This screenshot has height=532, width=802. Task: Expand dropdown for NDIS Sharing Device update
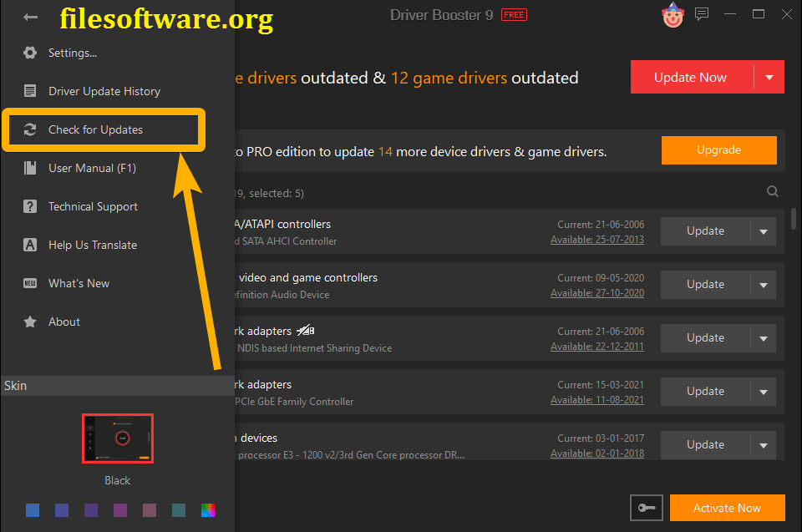(764, 338)
